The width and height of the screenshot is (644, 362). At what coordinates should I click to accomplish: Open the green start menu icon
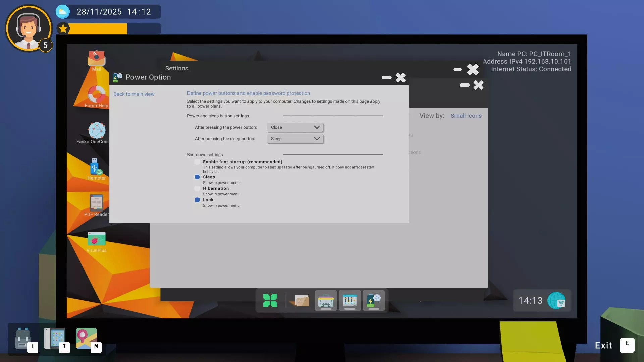coord(270,301)
